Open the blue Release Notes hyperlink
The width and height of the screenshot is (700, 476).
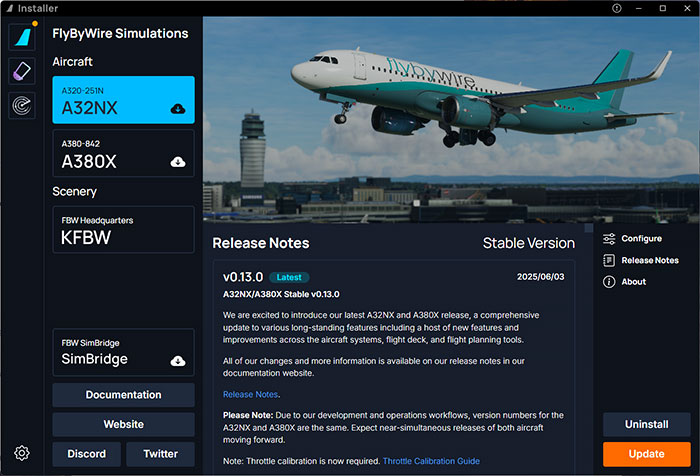click(250, 394)
